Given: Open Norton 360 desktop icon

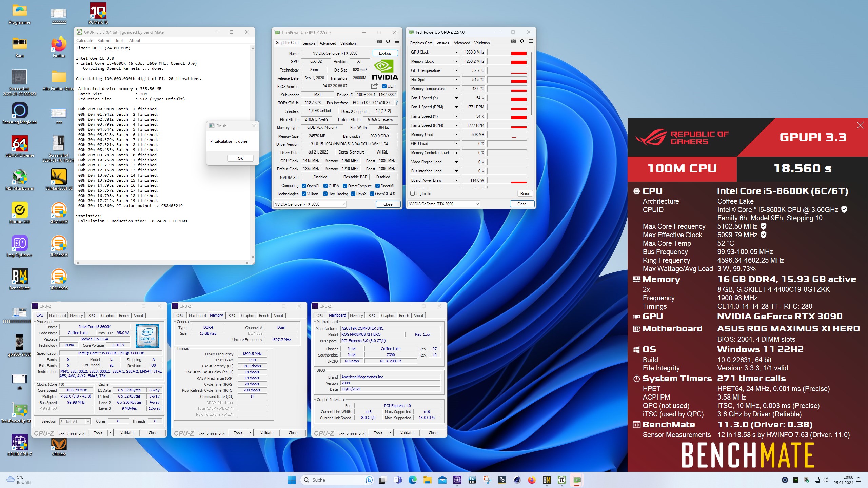Looking at the screenshot, I should click(19, 213).
